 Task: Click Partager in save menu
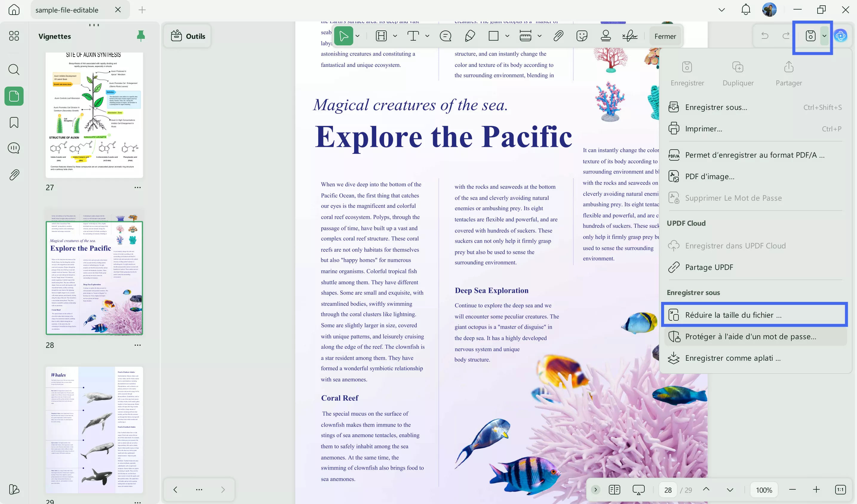tap(789, 73)
